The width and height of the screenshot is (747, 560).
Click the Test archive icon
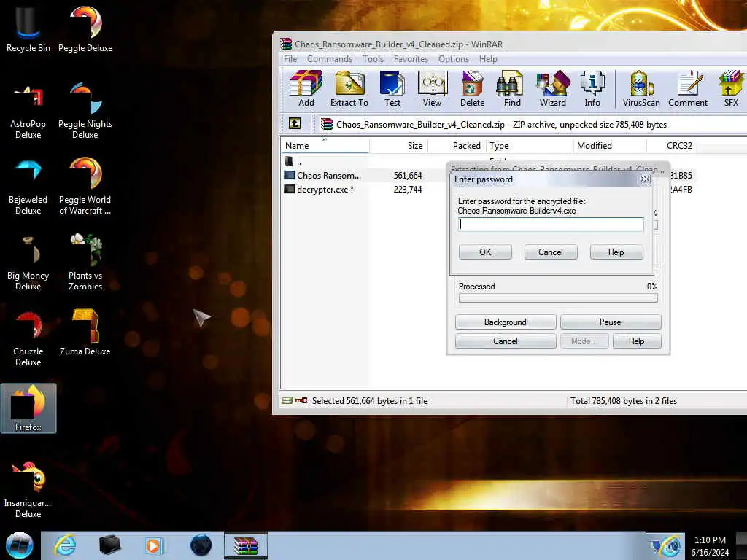tap(392, 88)
